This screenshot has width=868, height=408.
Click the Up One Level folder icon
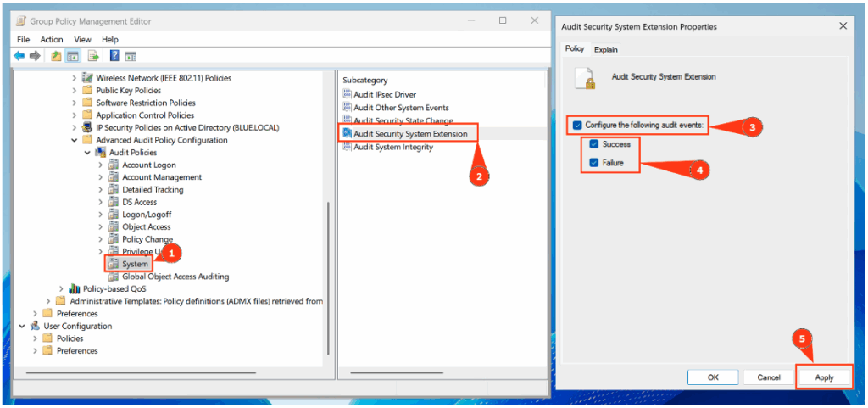point(56,56)
